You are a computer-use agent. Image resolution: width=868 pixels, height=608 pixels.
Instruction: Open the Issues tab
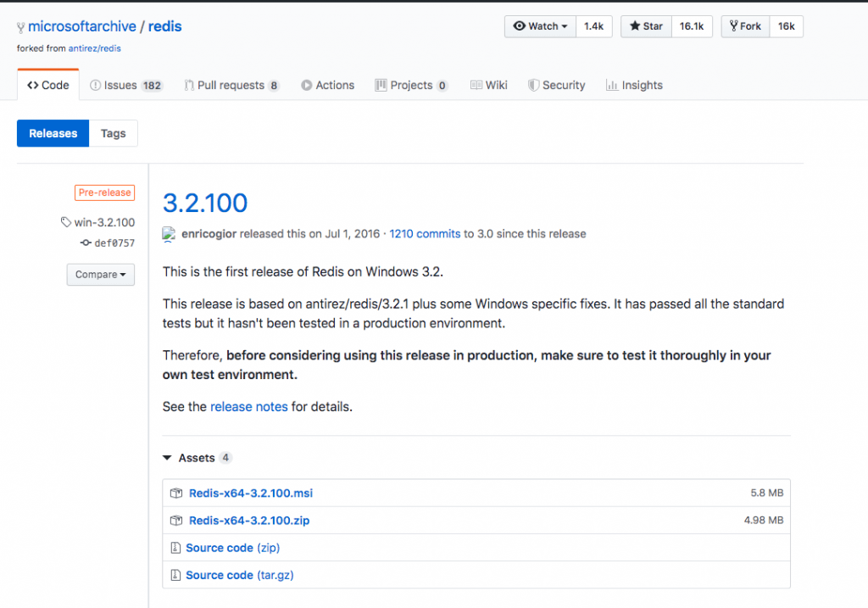point(126,86)
